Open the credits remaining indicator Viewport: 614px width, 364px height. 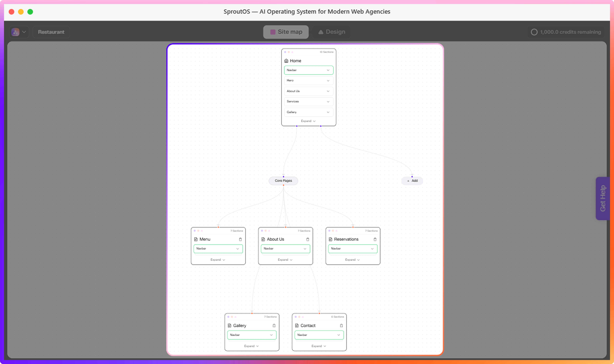[x=566, y=32]
